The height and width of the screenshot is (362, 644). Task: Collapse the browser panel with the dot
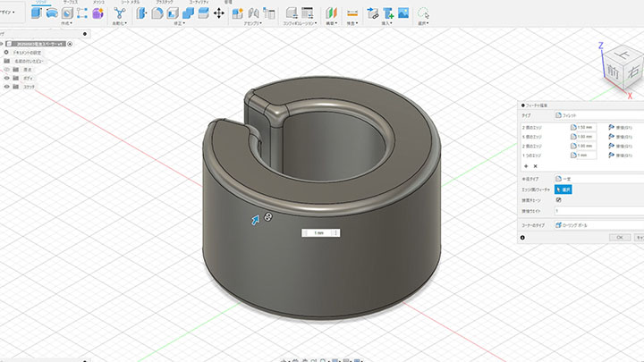pos(85,34)
